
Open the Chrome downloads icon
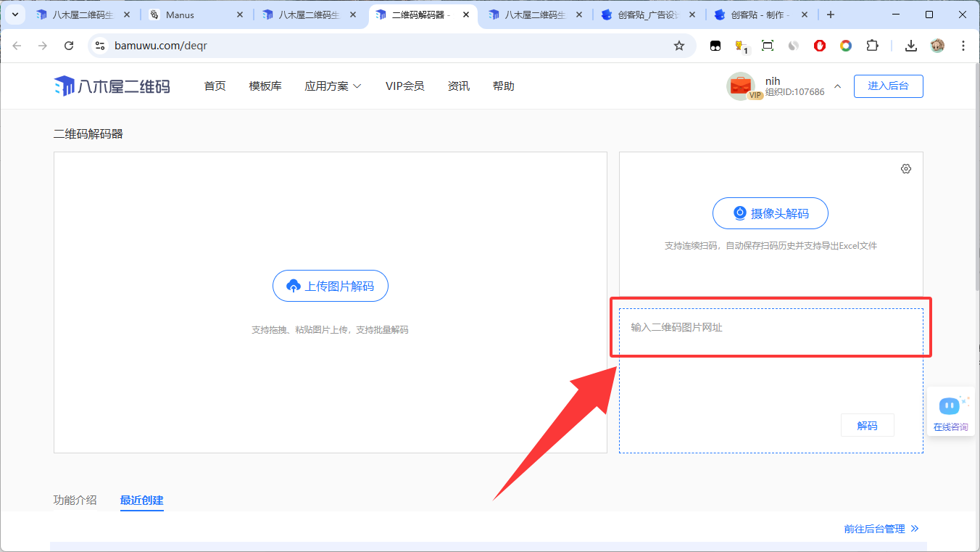click(x=911, y=46)
